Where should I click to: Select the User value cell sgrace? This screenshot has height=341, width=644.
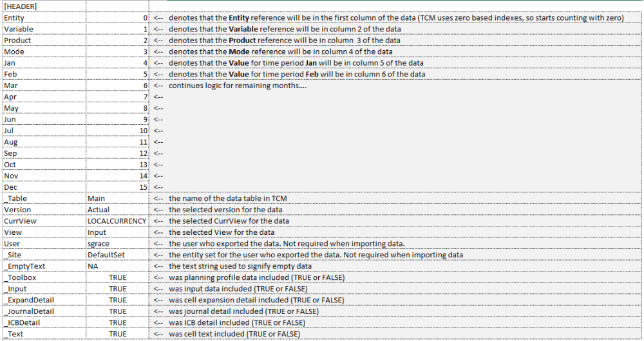coord(117,243)
